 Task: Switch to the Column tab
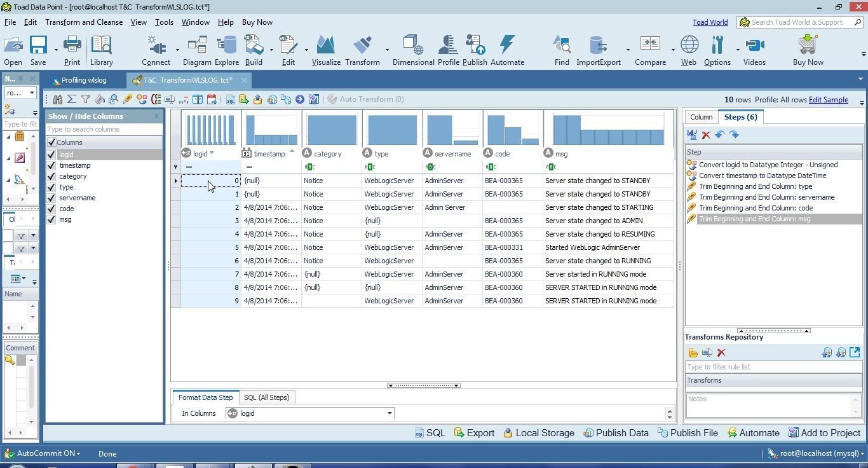pyautogui.click(x=701, y=117)
